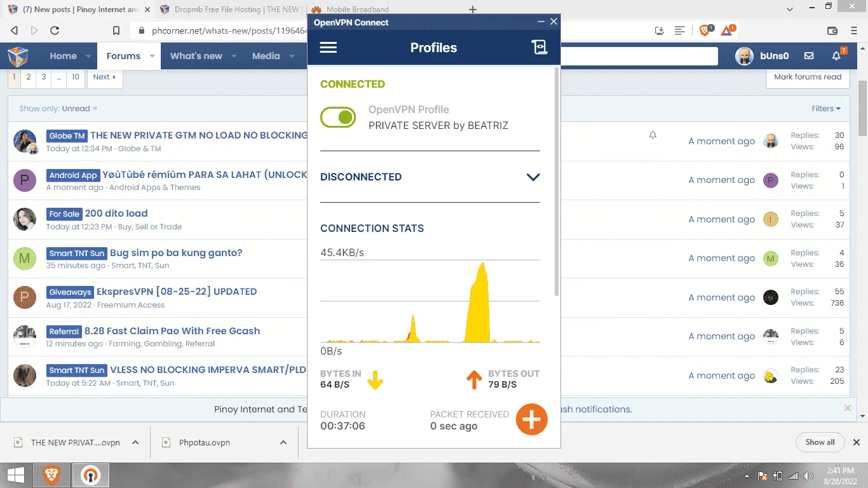Image resolution: width=868 pixels, height=488 pixels.
Task: Click the DURATION 00:37:06 value
Action: [x=342, y=426]
